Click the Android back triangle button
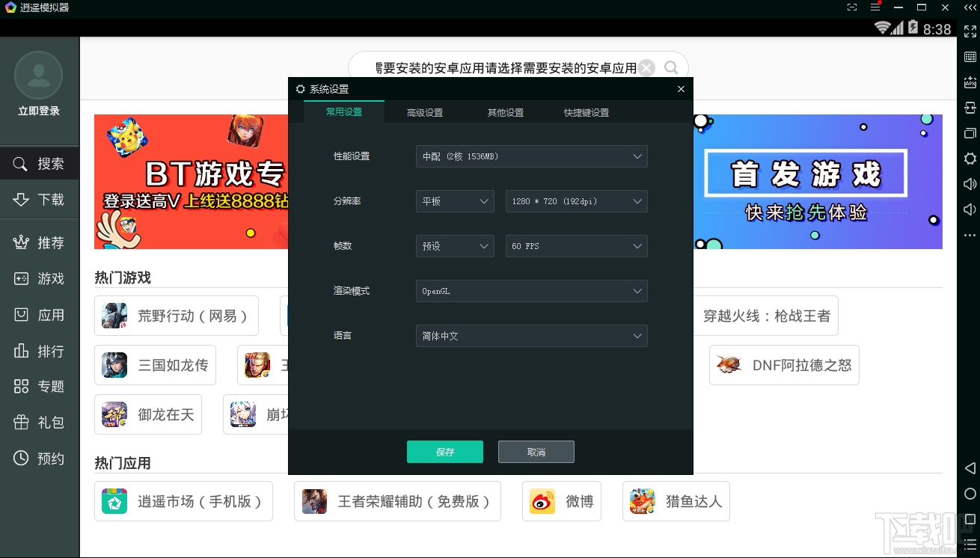 [970, 468]
